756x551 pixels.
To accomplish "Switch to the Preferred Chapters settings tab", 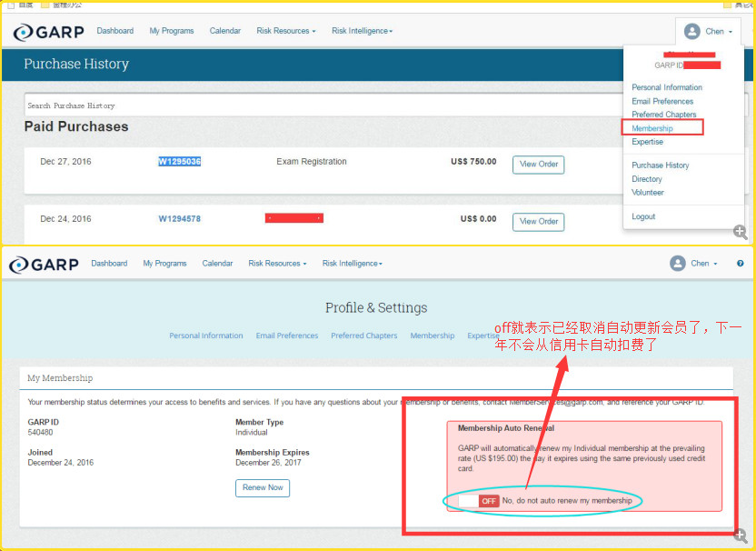I will [x=364, y=336].
